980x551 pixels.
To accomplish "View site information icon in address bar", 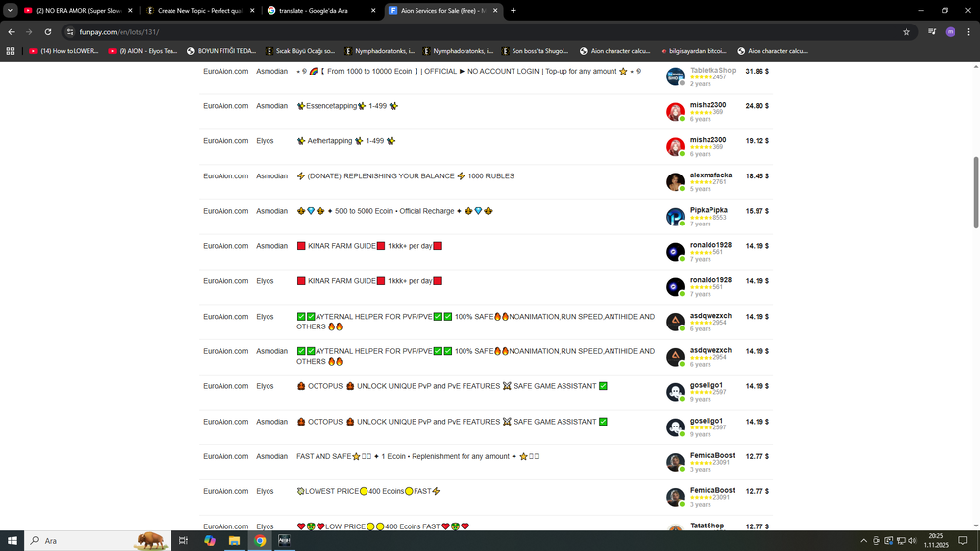I will tap(70, 32).
